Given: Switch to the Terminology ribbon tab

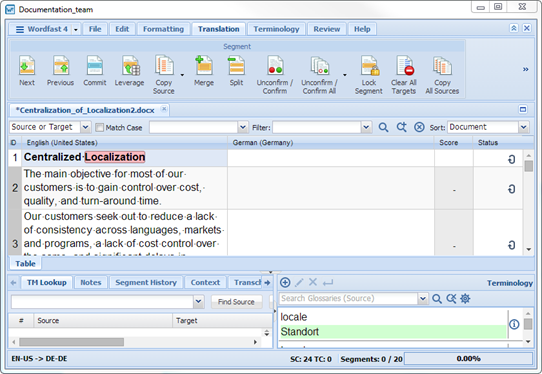Looking at the screenshot, I should [x=276, y=29].
